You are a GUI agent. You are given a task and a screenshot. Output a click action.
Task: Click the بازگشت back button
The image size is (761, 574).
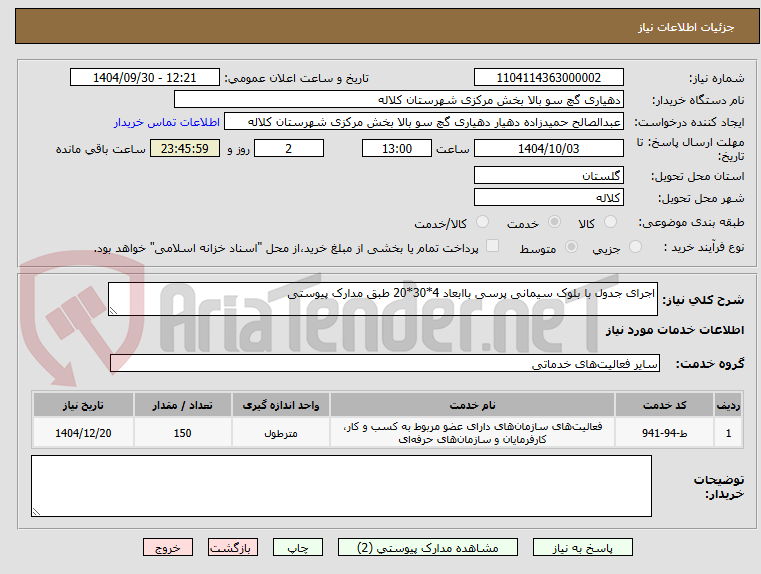[x=232, y=547]
